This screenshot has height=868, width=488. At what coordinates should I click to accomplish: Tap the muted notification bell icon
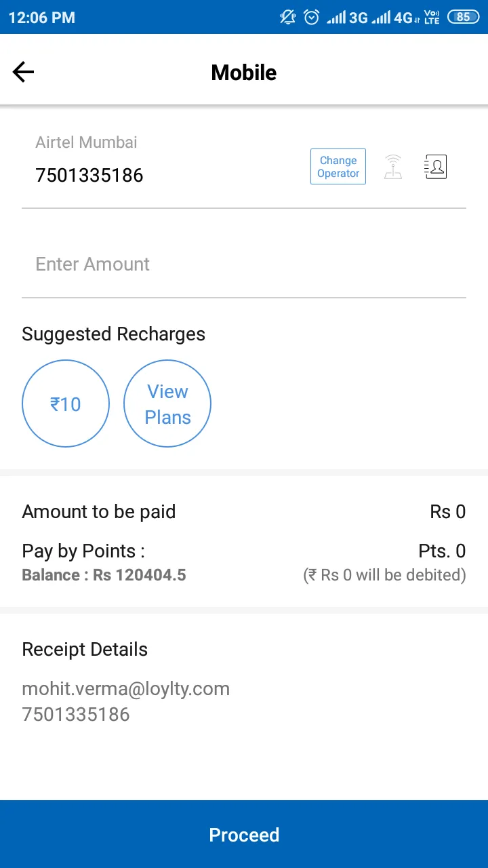coord(288,17)
